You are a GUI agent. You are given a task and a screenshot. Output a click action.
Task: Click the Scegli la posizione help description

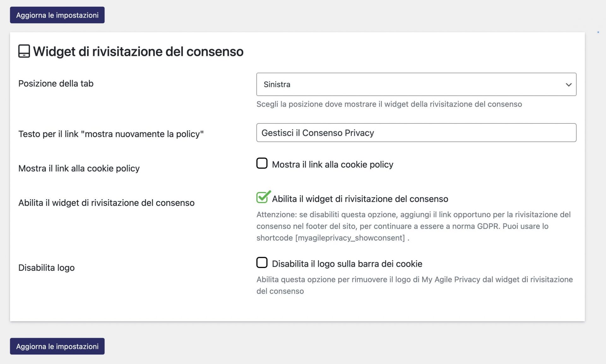tap(389, 104)
